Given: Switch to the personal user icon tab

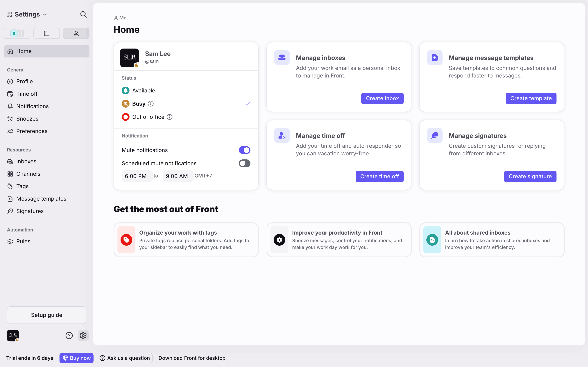Looking at the screenshot, I should click(x=76, y=33).
